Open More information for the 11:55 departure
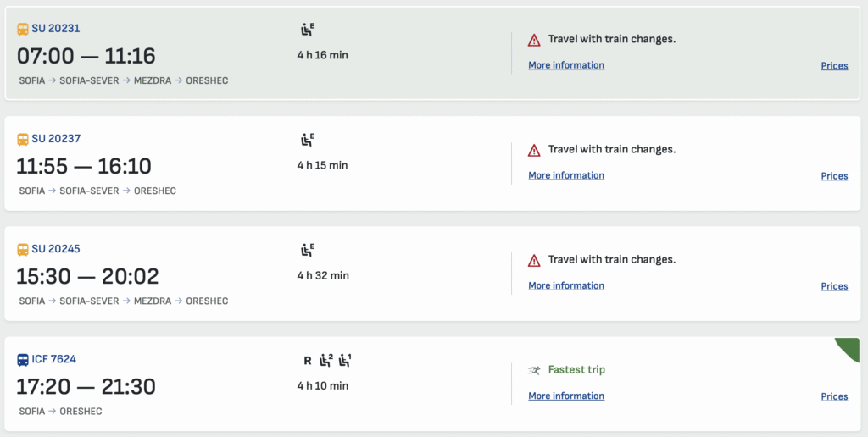Viewport: 868px width, 437px height. (566, 175)
